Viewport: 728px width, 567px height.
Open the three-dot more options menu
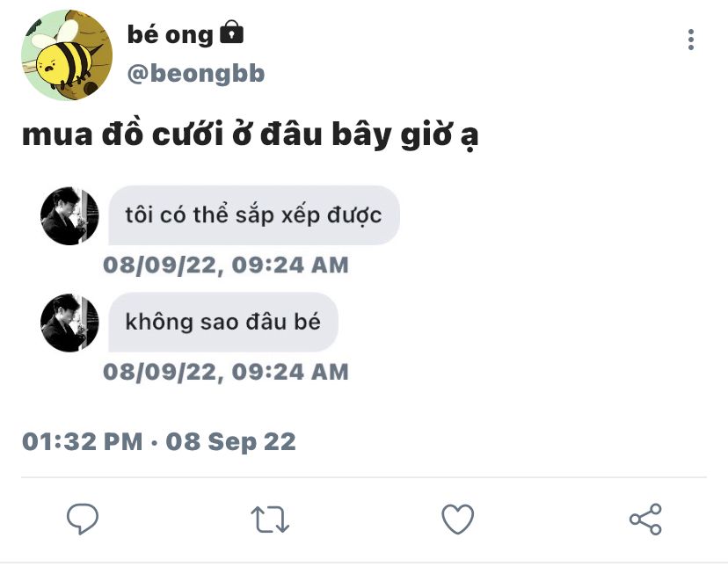pos(691,40)
